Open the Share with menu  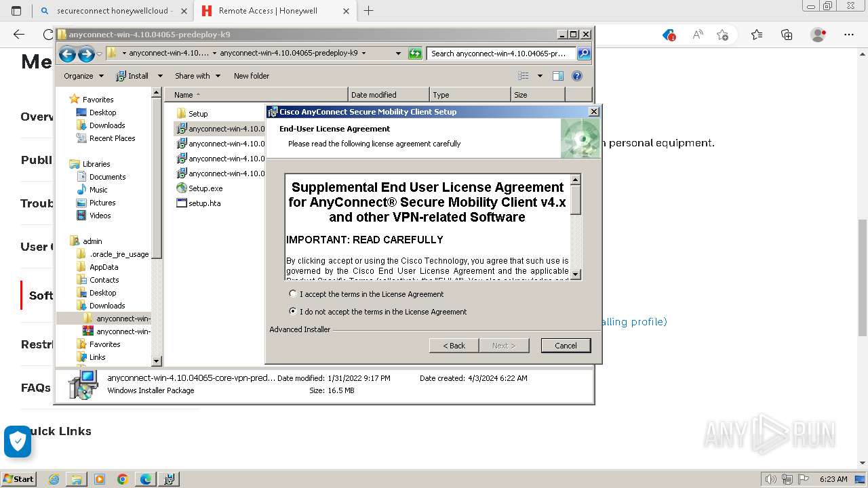[197, 76]
